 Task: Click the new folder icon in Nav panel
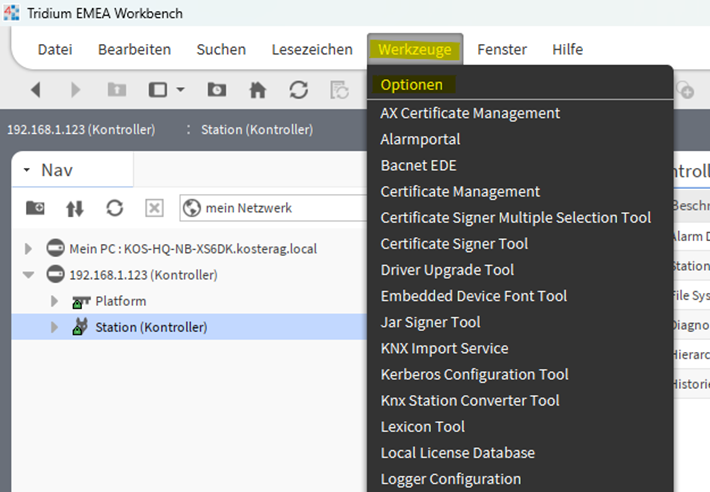pos(35,208)
